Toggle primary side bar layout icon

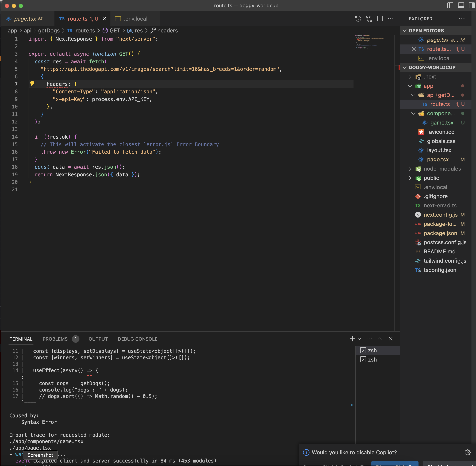(450, 5)
